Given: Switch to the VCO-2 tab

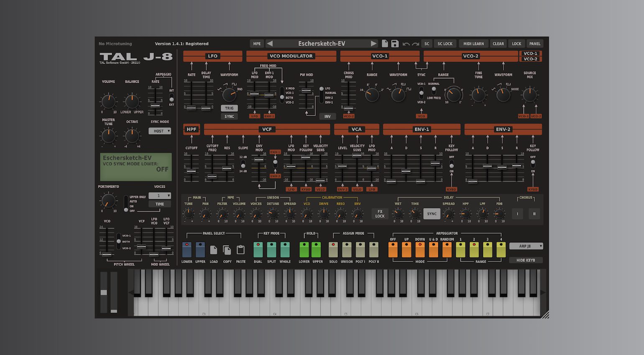Looking at the screenshot, I should pyautogui.click(x=530, y=59).
